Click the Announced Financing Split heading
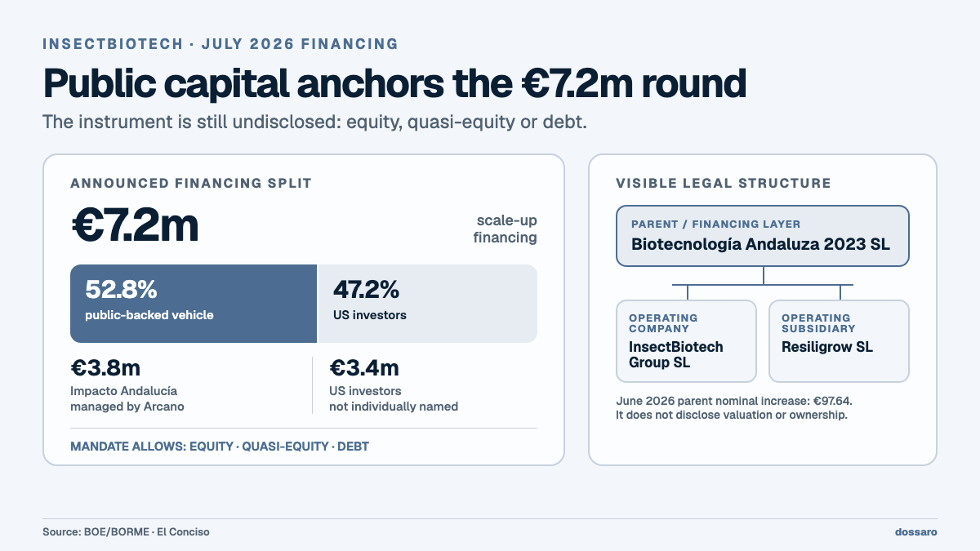Image resolution: width=980 pixels, height=551 pixels. pos(191,184)
